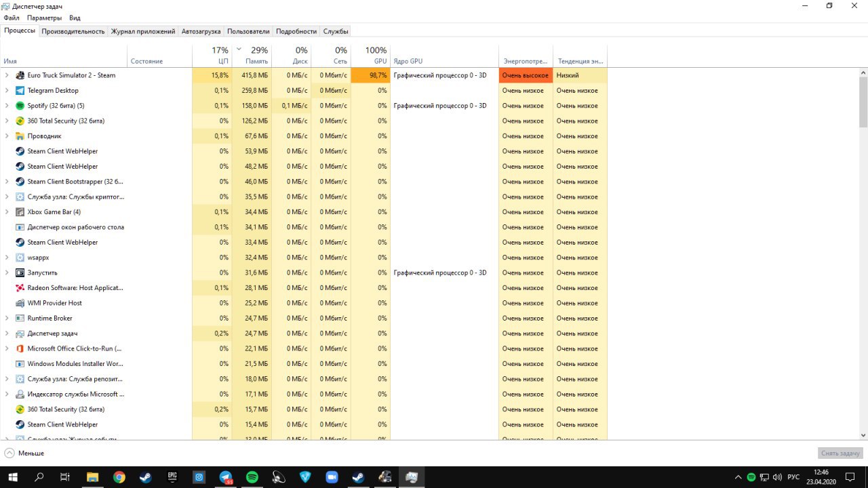868x488 pixels.
Task: Sort processes by GPU column header
Action: click(x=371, y=56)
